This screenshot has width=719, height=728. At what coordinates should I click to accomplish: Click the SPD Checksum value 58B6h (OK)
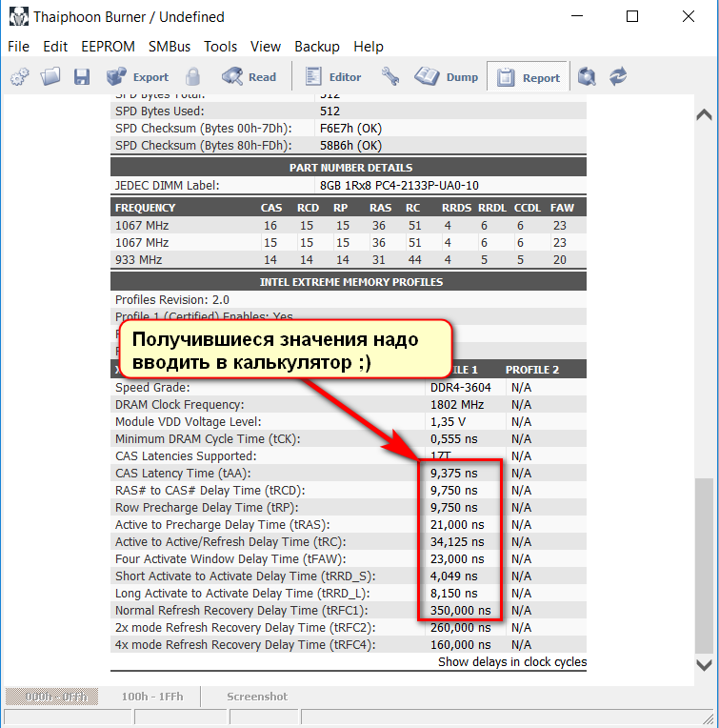350,146
